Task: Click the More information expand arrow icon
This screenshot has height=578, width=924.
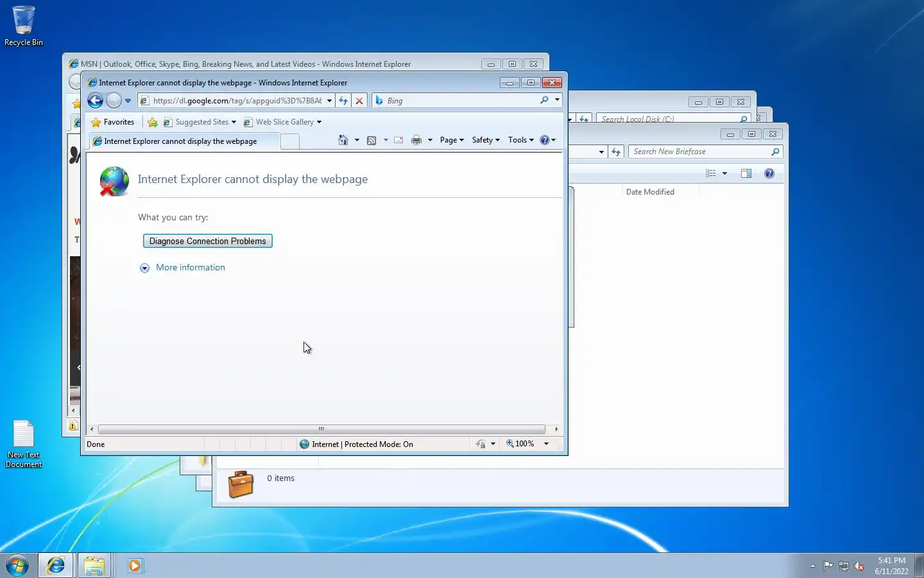Action: tap(145, 268)
